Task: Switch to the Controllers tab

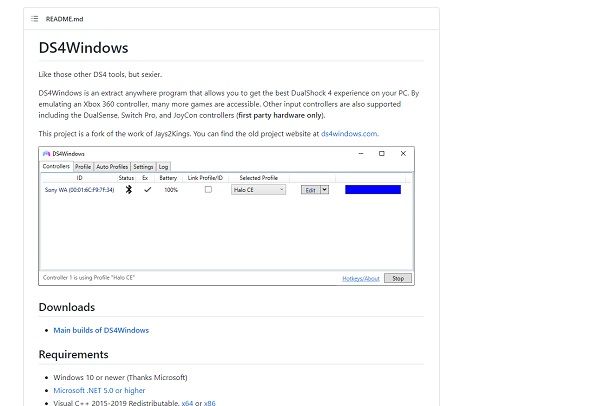Action: (56, 166)
